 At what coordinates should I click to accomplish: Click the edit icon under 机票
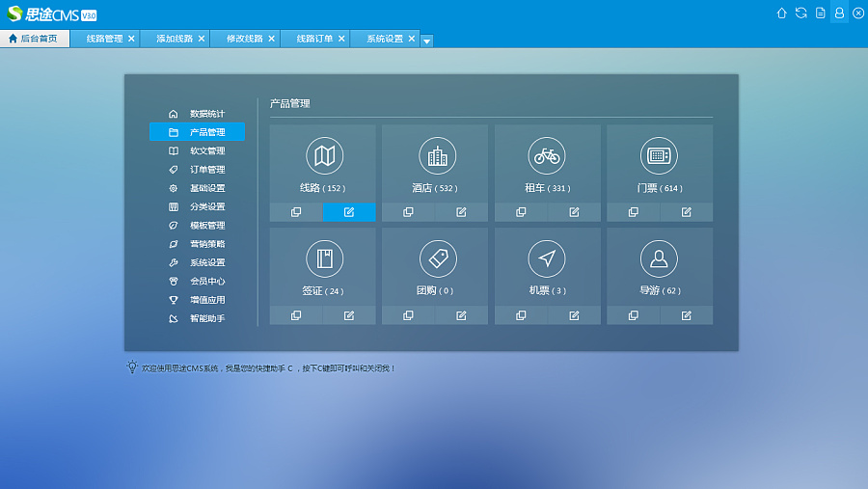click(x=574, y=315)
